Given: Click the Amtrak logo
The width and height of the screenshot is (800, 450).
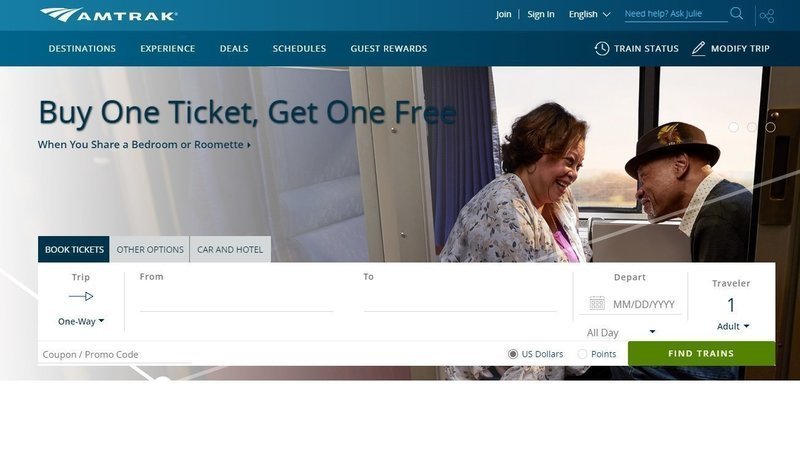Looking at the screenshot, I should tap(109, 15).
